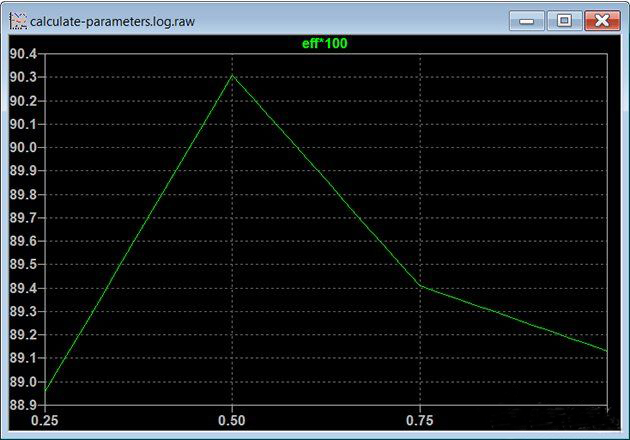This screenshot has height=440, width=630.
Task: Click the trace bend point at 0.75
Action: point(420,286)
